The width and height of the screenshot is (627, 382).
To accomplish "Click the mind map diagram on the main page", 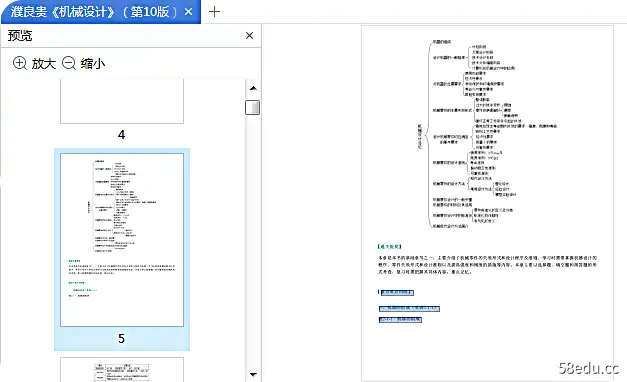I will (487, 134).
